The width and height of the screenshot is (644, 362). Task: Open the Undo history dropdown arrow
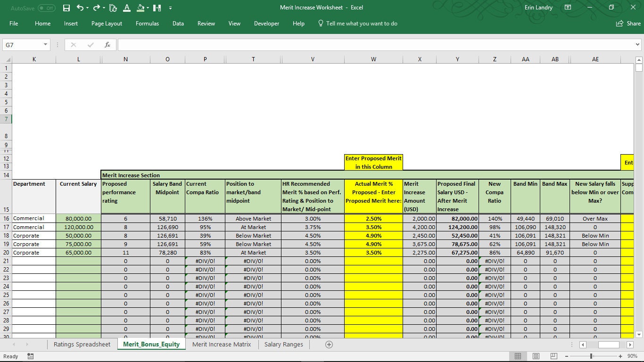88,8
